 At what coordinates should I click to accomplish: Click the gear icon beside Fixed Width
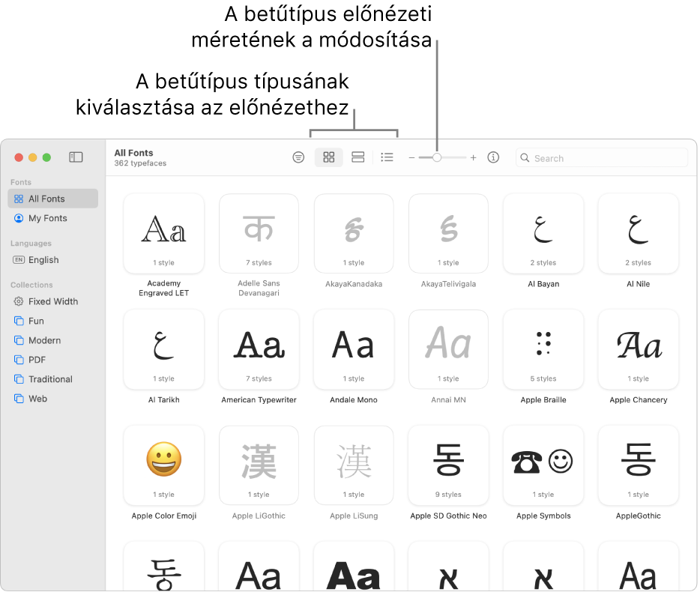(x=19, y=301)
